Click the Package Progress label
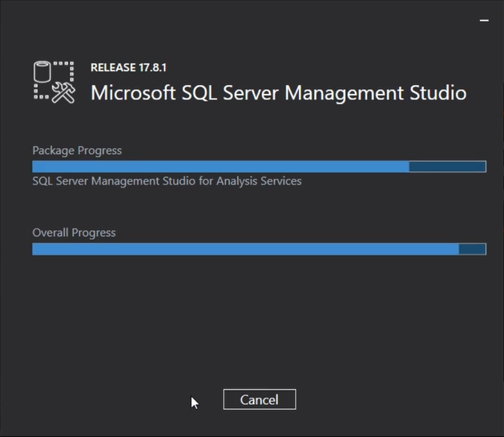The image size is (504, 437). [x=77, y=151]
